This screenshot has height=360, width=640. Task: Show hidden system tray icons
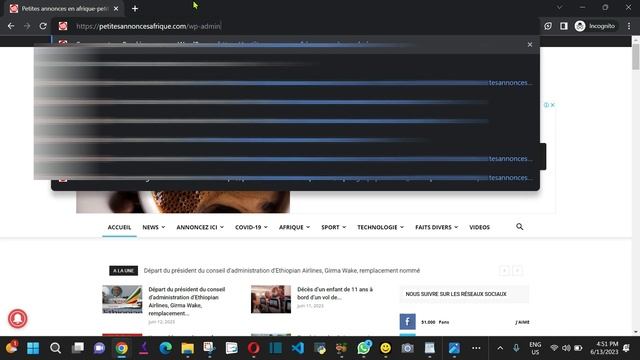(x=500, y=348)
